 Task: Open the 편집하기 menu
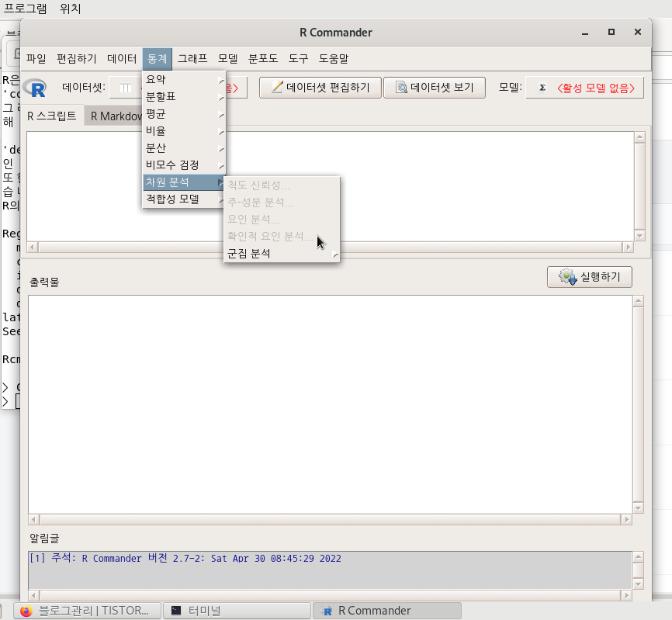tap(77, 59)
